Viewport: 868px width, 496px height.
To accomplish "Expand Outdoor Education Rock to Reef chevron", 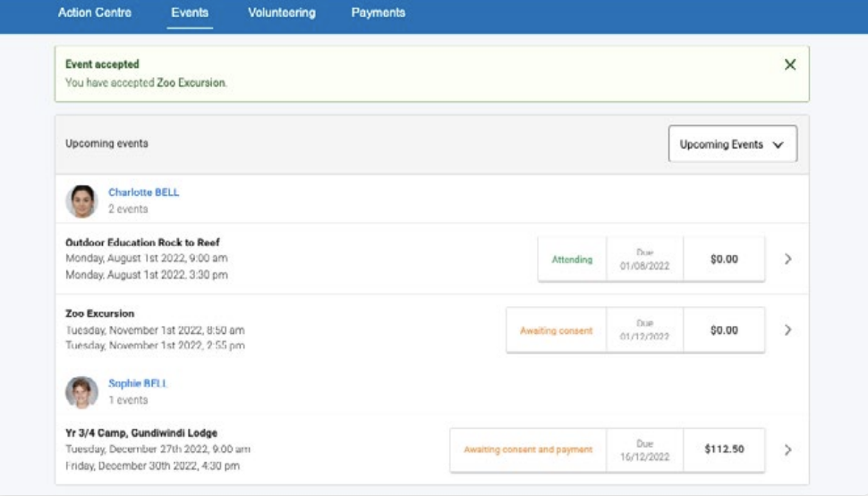I will click(x=787, y=259).
